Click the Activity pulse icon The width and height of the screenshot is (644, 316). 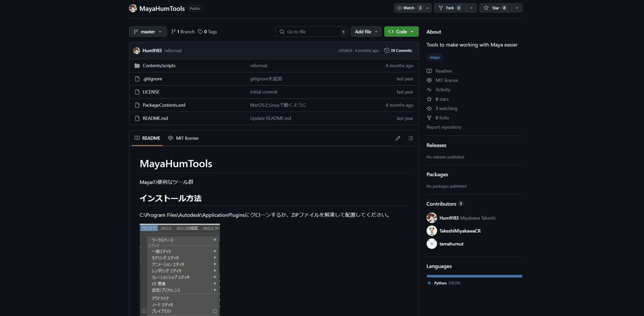coord(429,90)
